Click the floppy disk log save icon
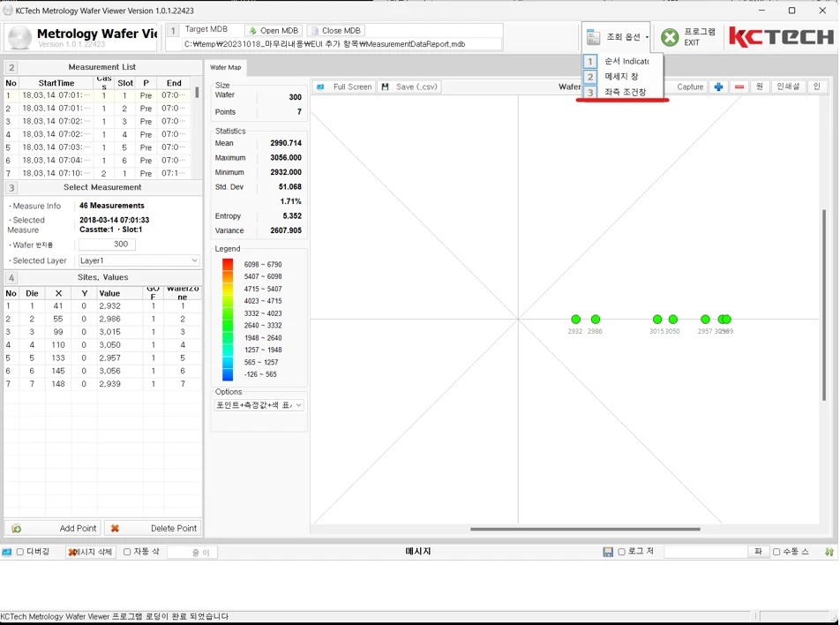This screenshot has width=840, height=625. tap(607, 552)
